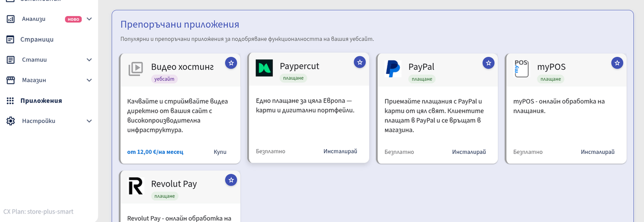Click the purple уебсайт tag badge
The height and width of the screenshot is (222, 644).
(x=164, y=79)
